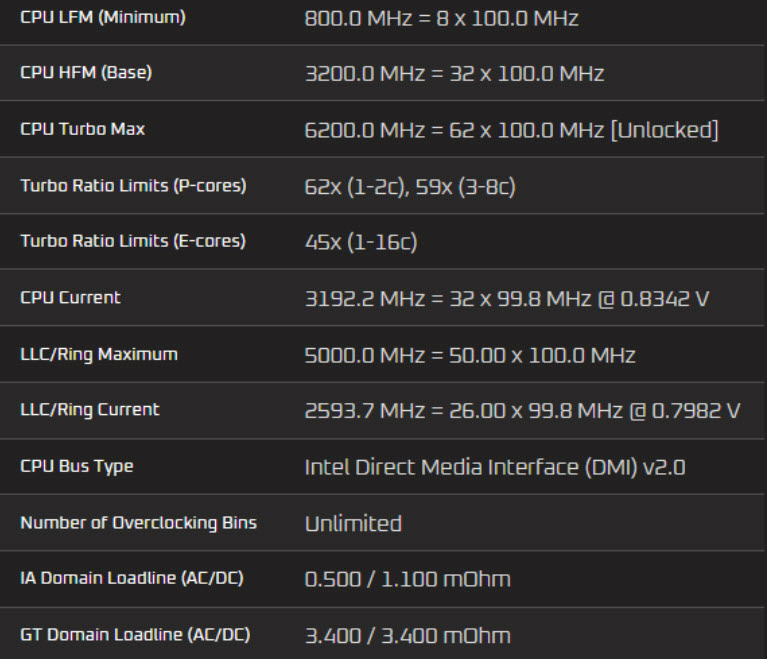Select the 6200.0 MHz Unlocked turbo value

[511, 130]
